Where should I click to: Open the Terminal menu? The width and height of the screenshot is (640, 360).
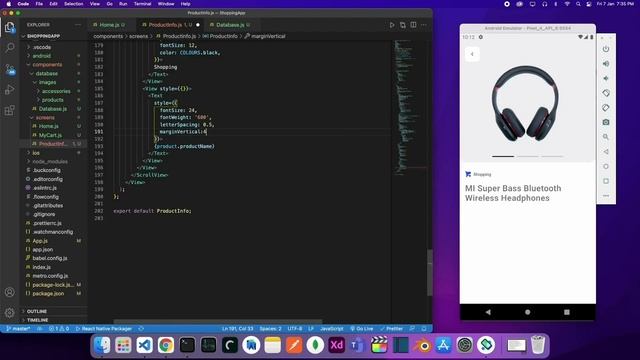(142, 4)
